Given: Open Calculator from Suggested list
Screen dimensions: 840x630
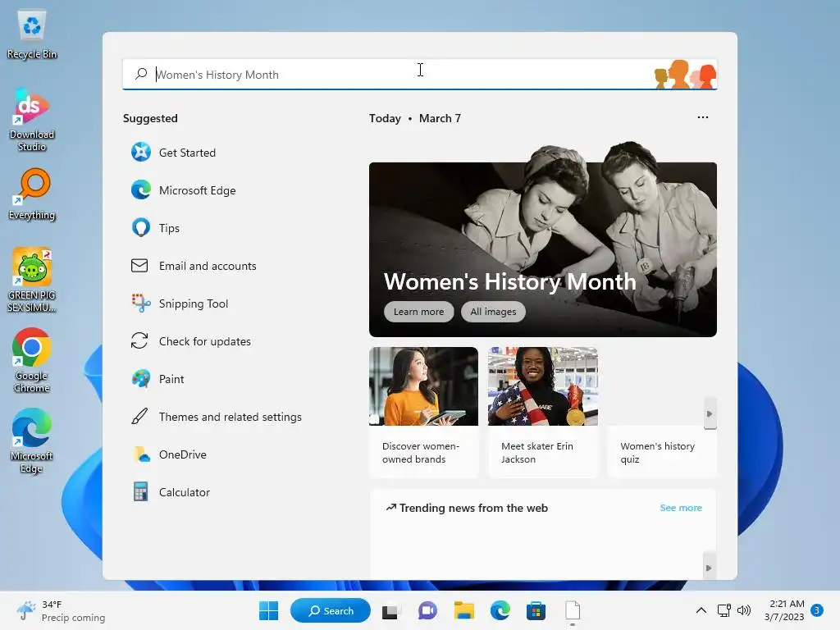Looking at the screenshot, I should click(171, 492).
